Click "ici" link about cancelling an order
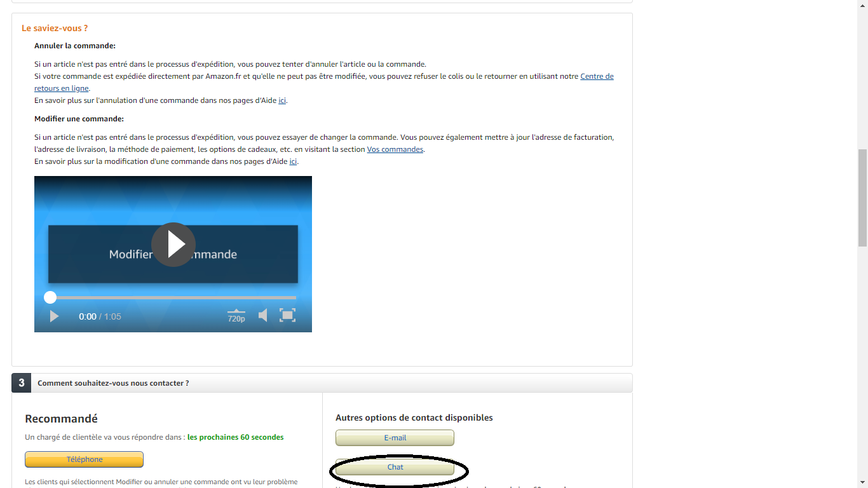868x488 pixels. pyautogui.click(x=282, y=100)
